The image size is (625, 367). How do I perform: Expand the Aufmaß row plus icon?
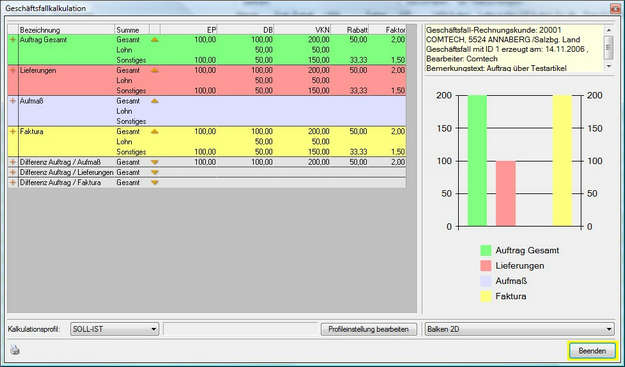click(13, 101)
